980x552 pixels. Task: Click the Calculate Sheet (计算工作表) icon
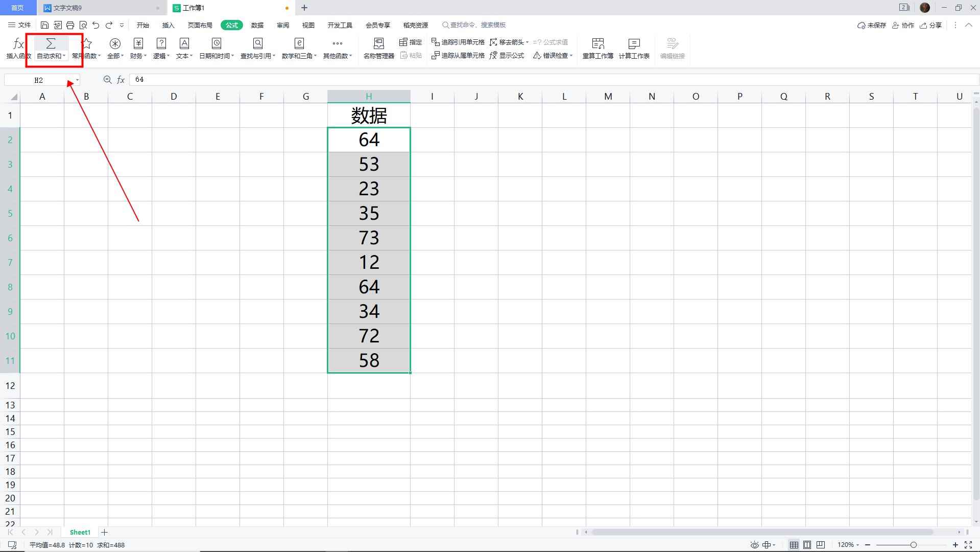634,48
